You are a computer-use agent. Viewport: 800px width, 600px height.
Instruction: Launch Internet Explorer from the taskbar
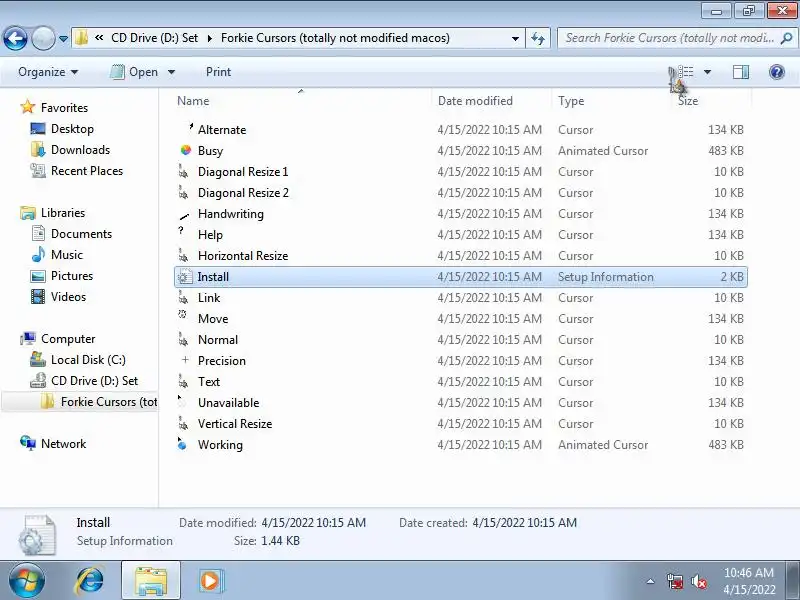[x=90, y=581]
